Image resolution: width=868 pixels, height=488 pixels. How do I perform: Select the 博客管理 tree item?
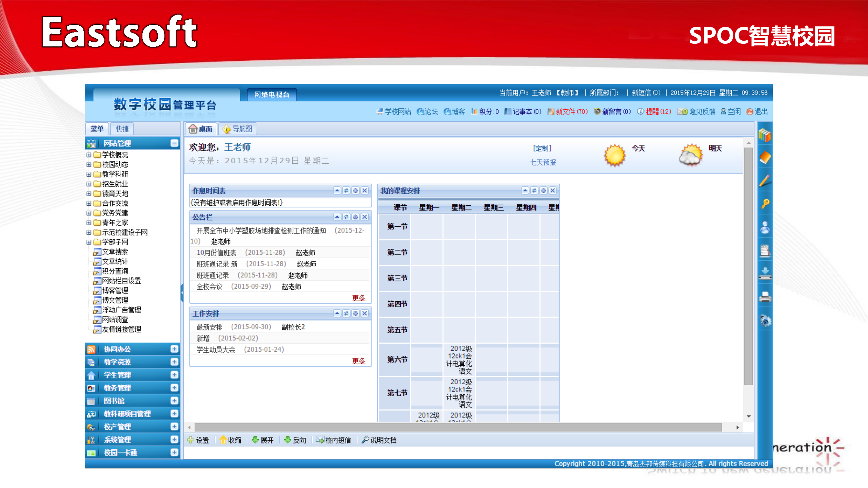coord(115,290)
